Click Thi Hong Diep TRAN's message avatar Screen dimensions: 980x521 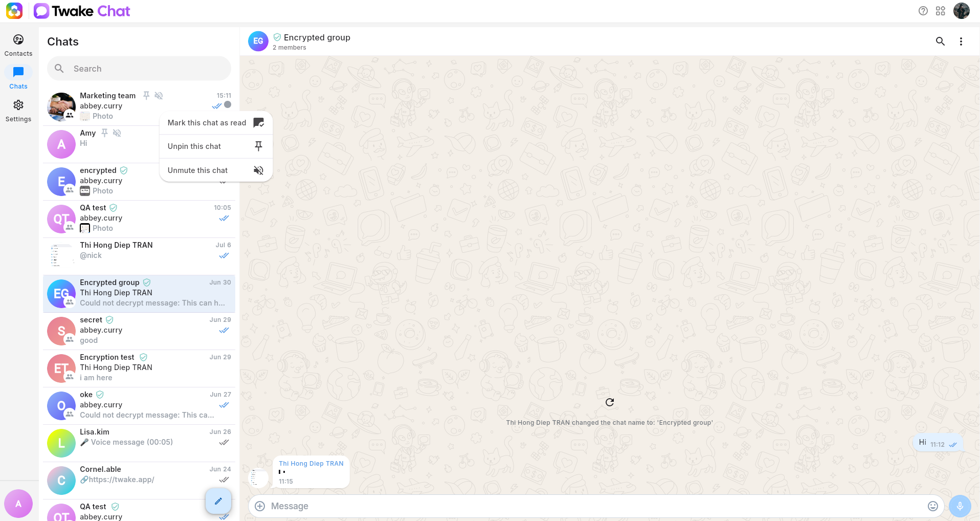pos(258,478)
